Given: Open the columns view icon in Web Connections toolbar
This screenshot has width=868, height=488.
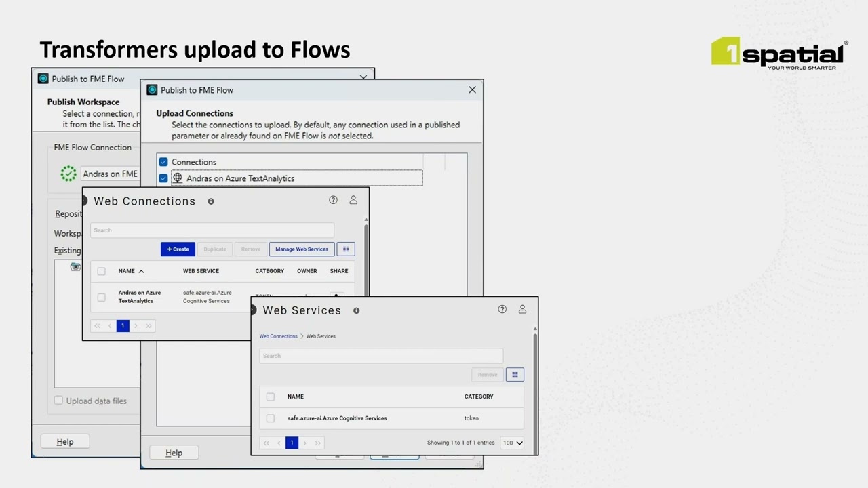Looking at the screenshot, I should tap(346, 249).
